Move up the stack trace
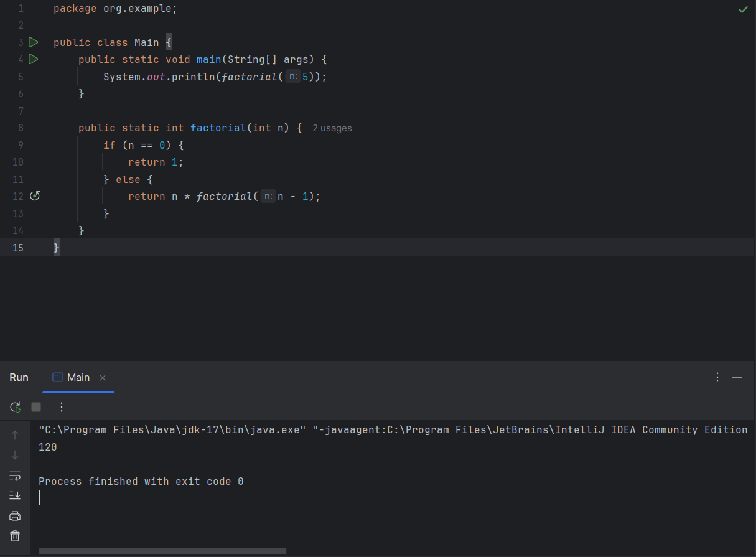Image resolution: width=756 pixels, height=557 pixels. click(x=15, y=435)
